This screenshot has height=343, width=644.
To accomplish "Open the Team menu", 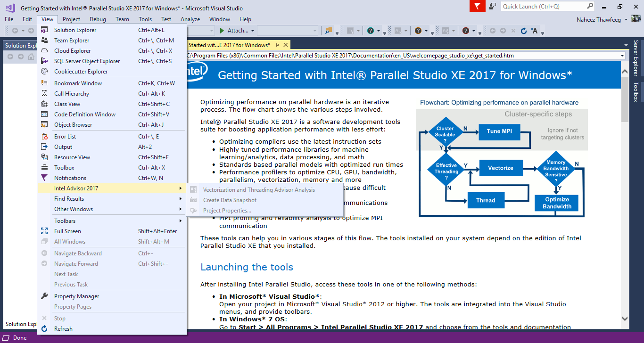I will pyautogui.click(x=122, y=19).
